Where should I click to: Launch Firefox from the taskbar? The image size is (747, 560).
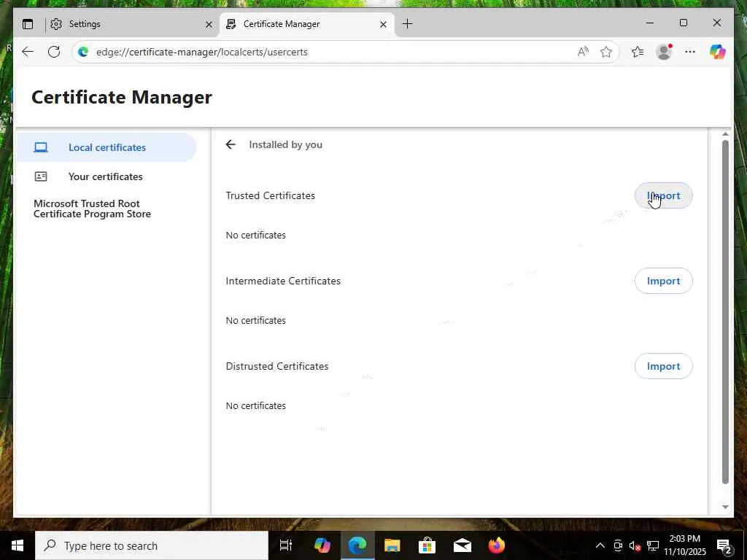(496, 545)
